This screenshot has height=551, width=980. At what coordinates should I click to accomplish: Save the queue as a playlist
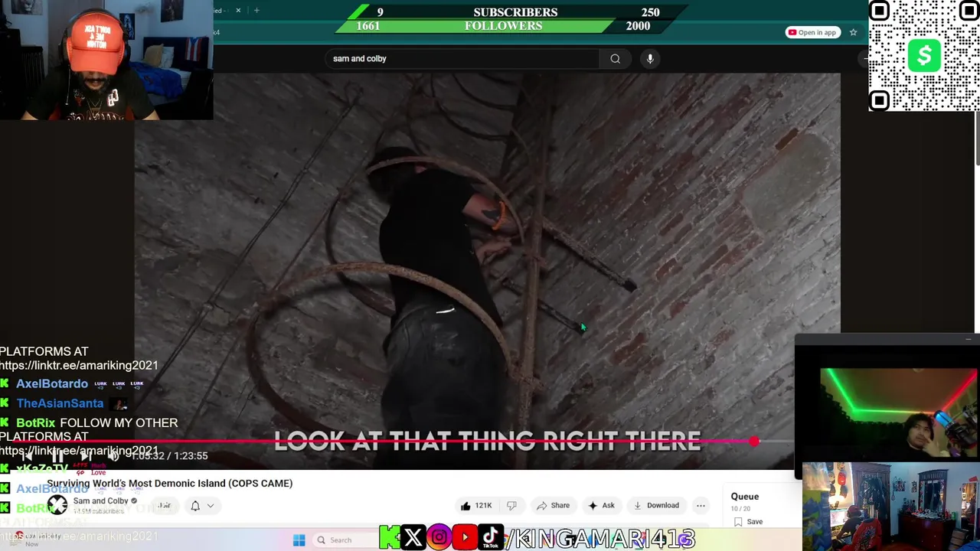(x=748, y=522)
